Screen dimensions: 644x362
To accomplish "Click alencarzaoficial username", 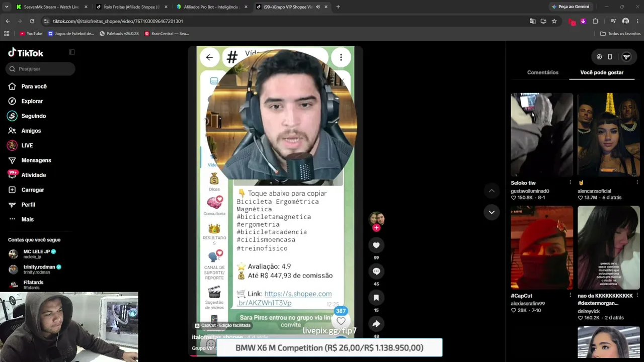I will (594, 191).
